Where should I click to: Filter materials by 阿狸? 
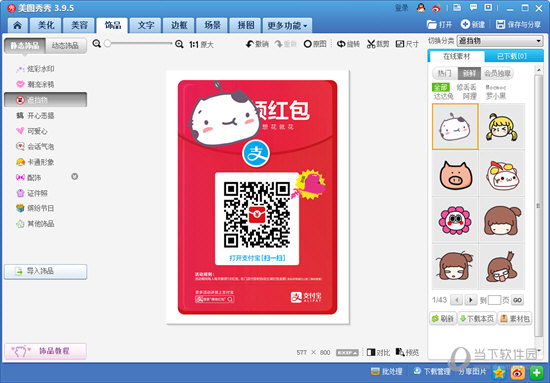(x=469, y=96)
